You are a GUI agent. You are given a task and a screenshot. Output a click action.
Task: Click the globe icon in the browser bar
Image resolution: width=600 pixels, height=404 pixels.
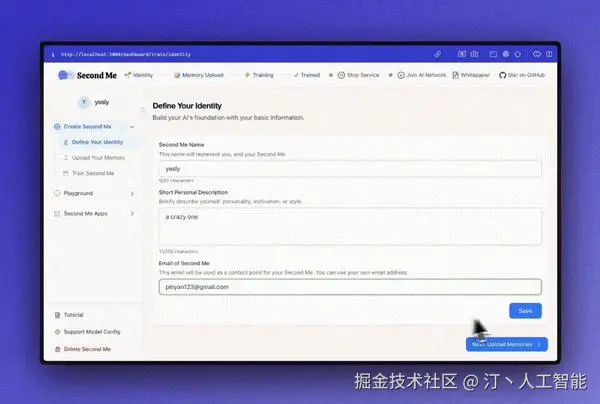coord(506,54)
